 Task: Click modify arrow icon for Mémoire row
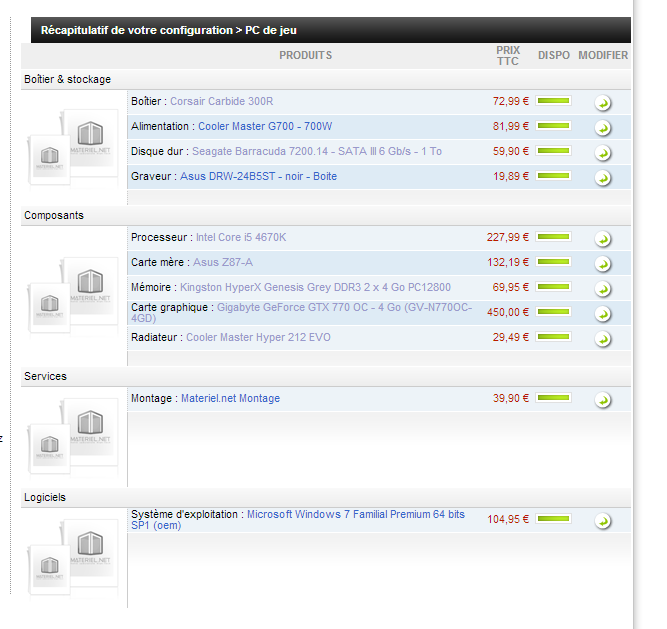(x=603, y=289)
